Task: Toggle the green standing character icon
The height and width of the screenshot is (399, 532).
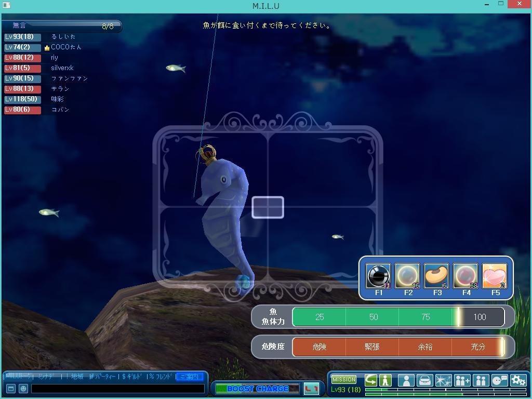Action: (385, 380)
